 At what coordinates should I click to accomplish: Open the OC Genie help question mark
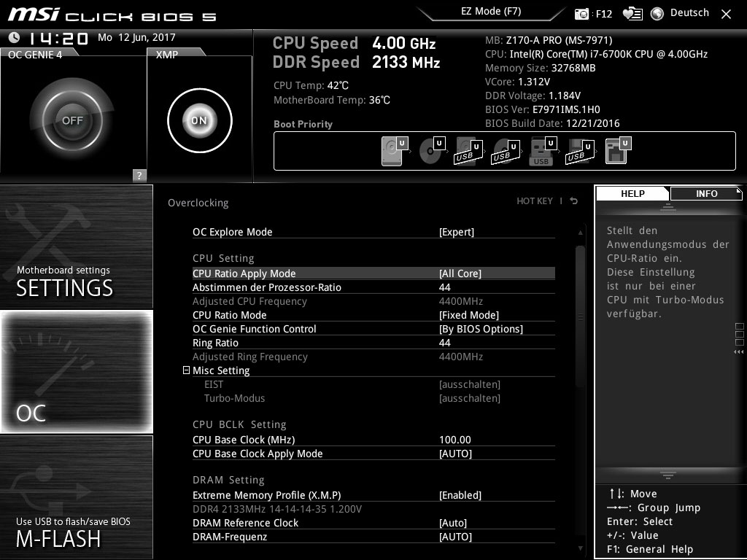pos(139,175)
